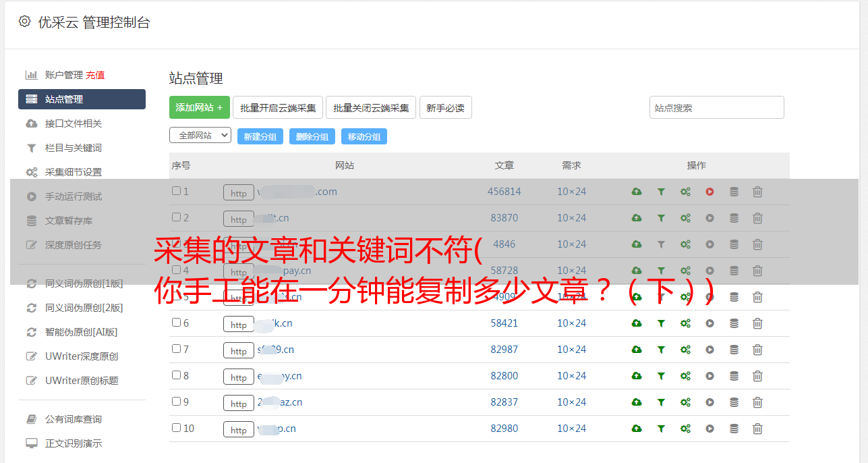Screen dimensions: 868x463
Task: Click cloud upload icon in row 10
Action: coord(637,429)
